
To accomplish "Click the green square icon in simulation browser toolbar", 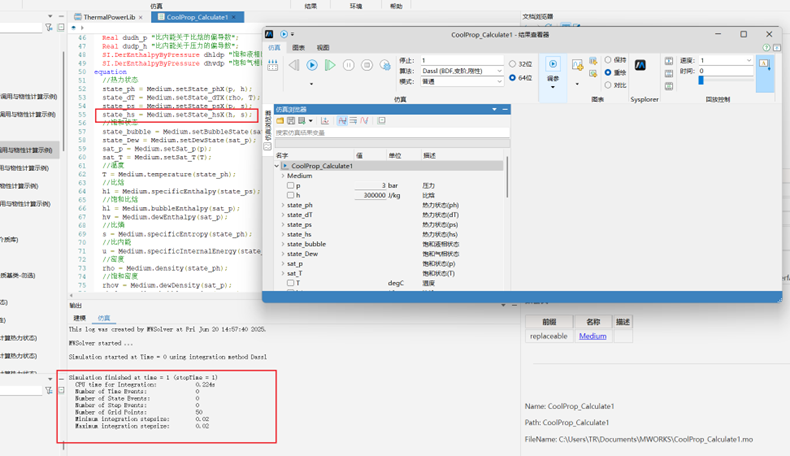I will 381,121.
